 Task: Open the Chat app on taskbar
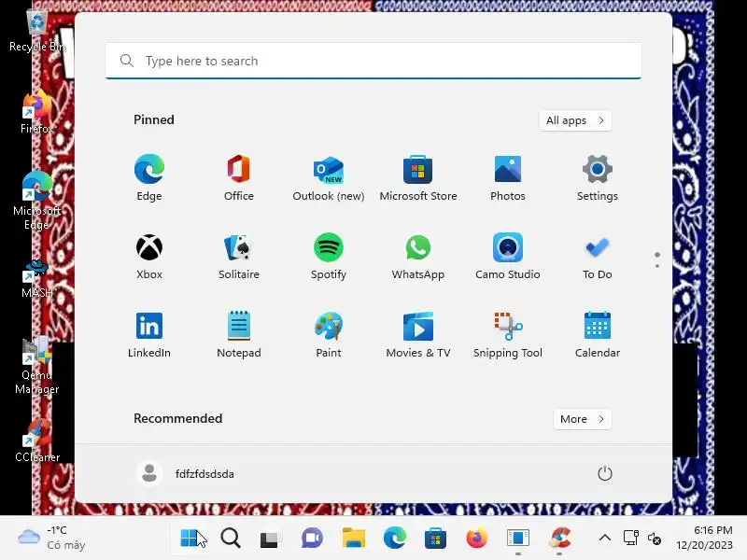pos(312,539)
